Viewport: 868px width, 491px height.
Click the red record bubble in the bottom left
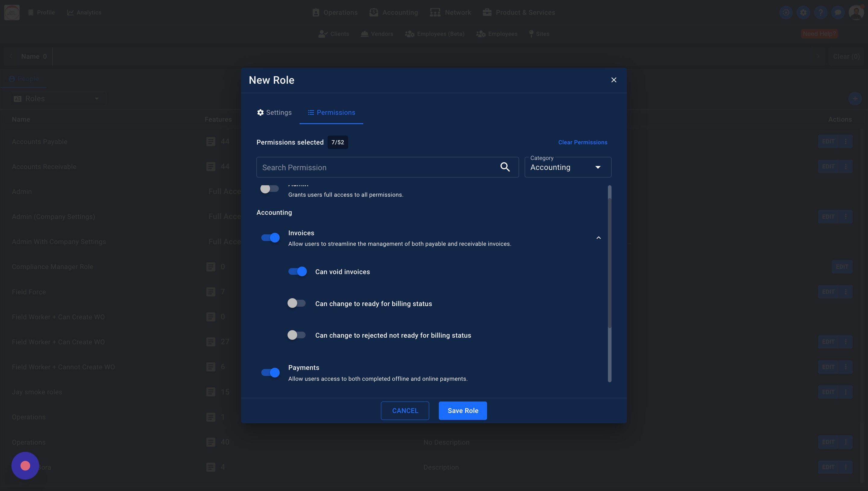(x=25, y=465)
